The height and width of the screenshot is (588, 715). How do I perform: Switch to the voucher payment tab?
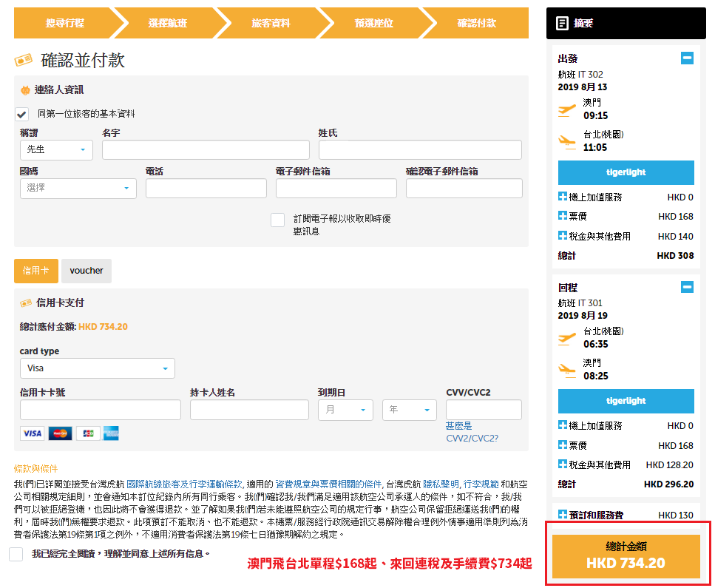pyautogui.click(x=87, y=271)
